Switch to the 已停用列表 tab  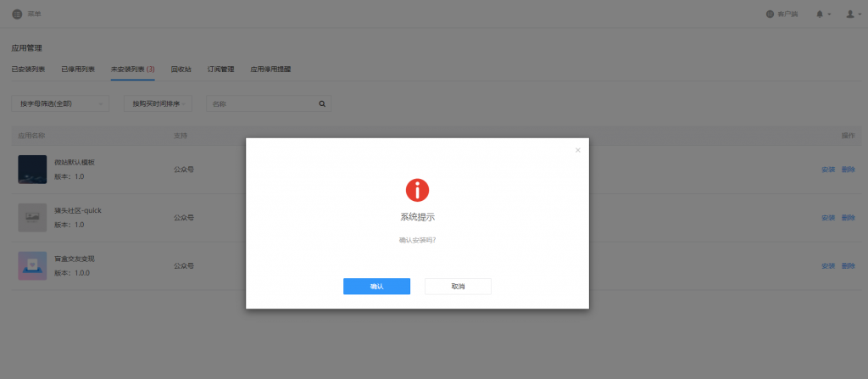coord(78,70)
